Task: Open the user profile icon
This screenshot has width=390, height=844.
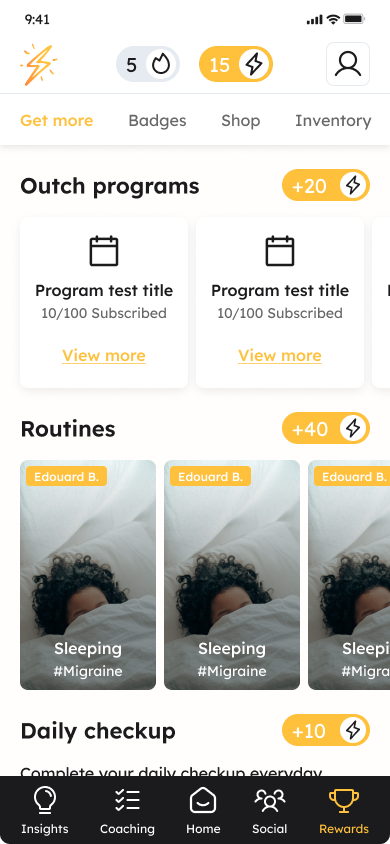Action: coord(348,64)
